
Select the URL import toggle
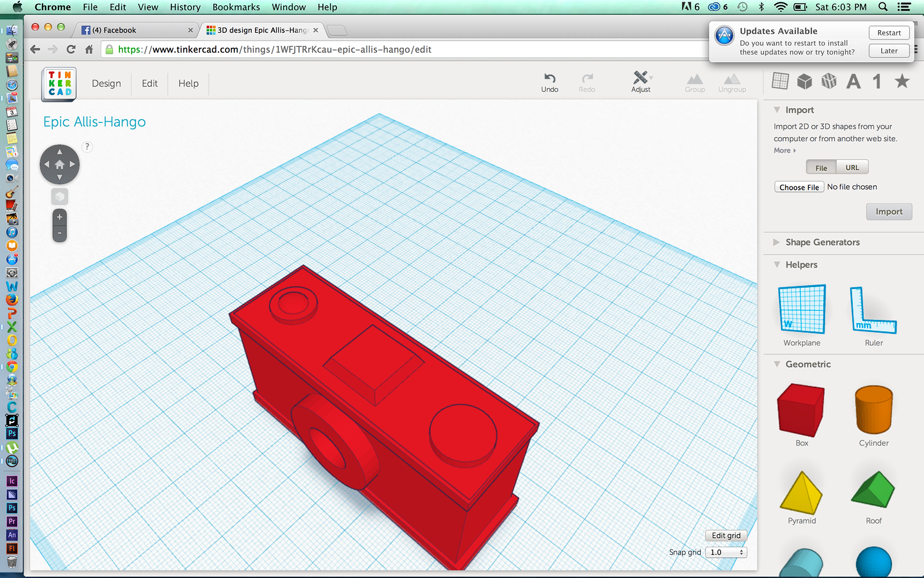click(852, 168)
